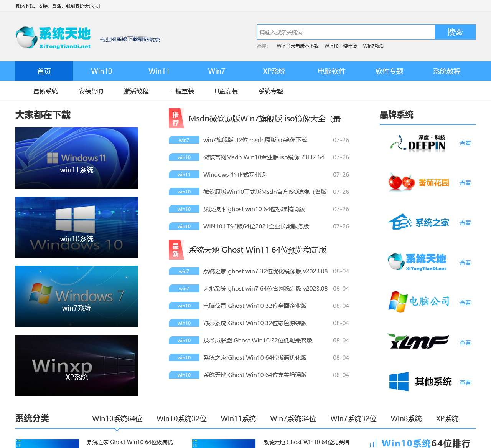This screenshot has height=448, width=491.
Task: Open 深度技术 ghost win10 64位标准精简版
Action: pyautogui.click(x=254, y=209)
